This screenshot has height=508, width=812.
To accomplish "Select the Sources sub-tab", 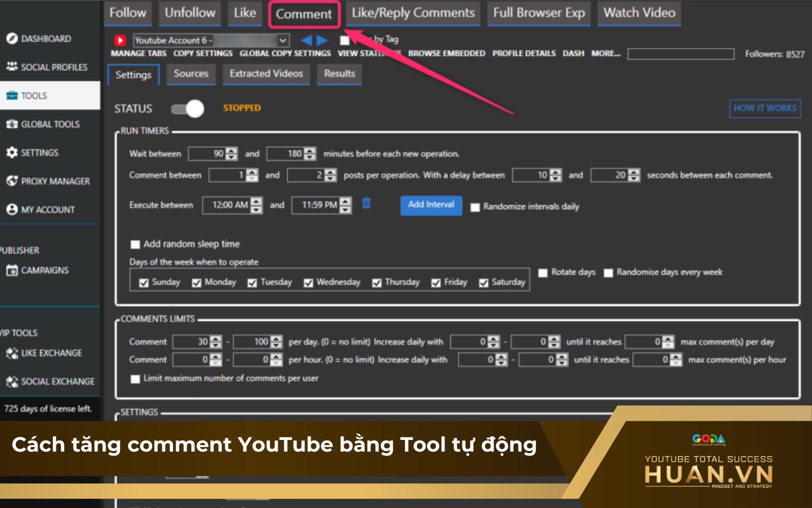I will click(191, 74).
